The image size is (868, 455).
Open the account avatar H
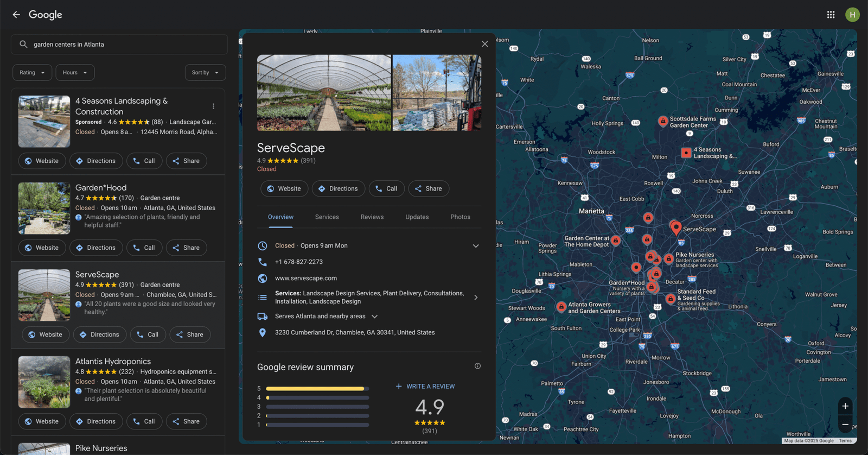coord(852,15)
